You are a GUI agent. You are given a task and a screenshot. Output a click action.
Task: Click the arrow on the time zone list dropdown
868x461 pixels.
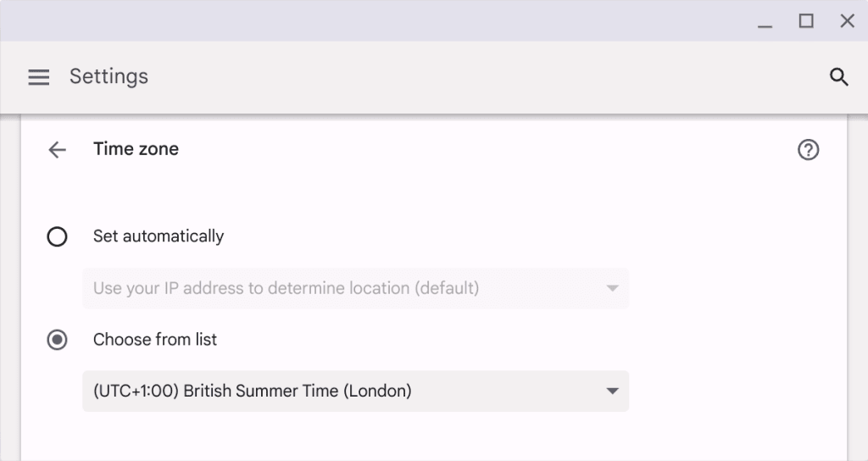point(612,392)
